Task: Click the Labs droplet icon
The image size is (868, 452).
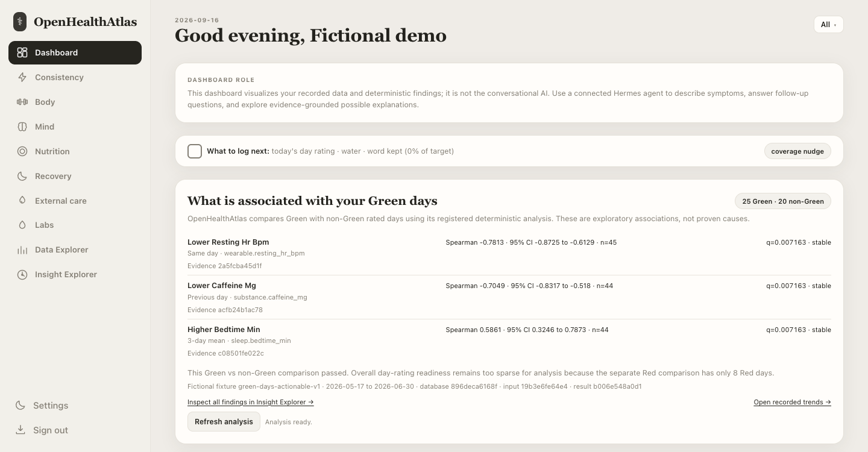Action: pos(22,225)
